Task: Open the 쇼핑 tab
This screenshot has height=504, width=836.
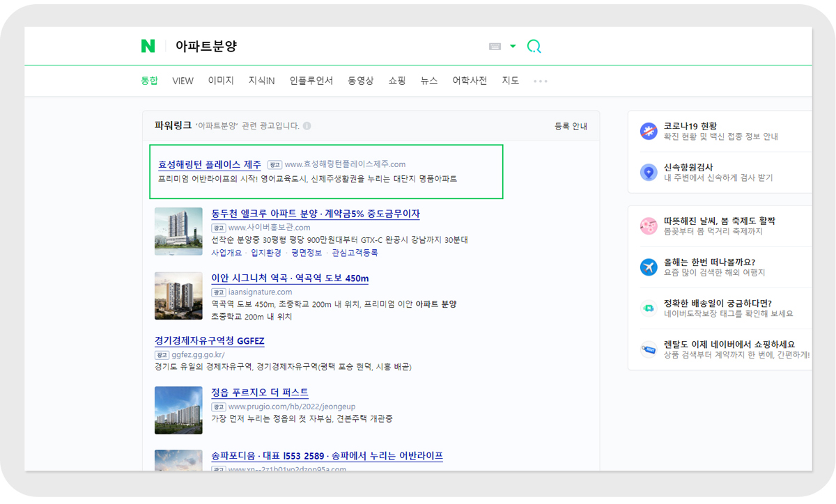Action: [x=397, y=81]
